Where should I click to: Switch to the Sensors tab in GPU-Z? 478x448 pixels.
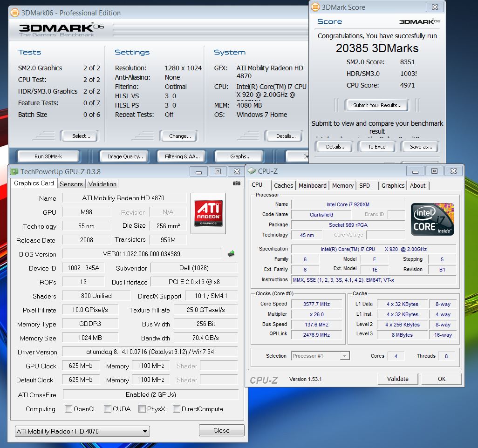tap(71, 184)
